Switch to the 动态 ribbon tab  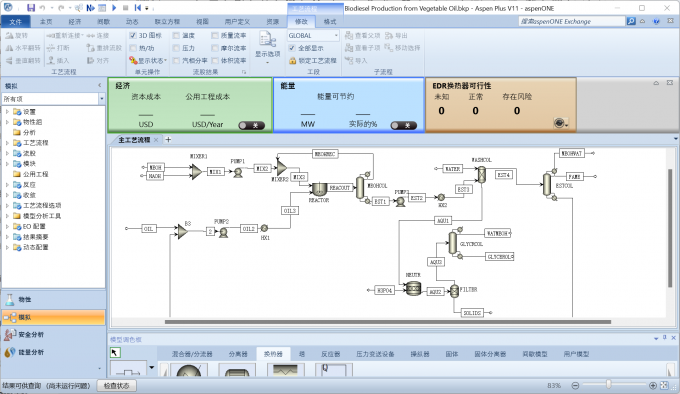(132, 22)
